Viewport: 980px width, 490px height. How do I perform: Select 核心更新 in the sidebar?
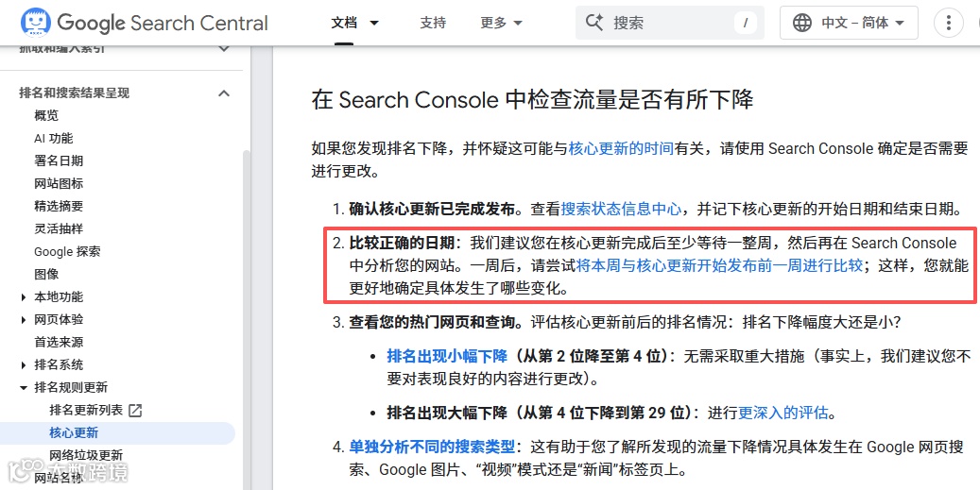click(x=74, y=432)
